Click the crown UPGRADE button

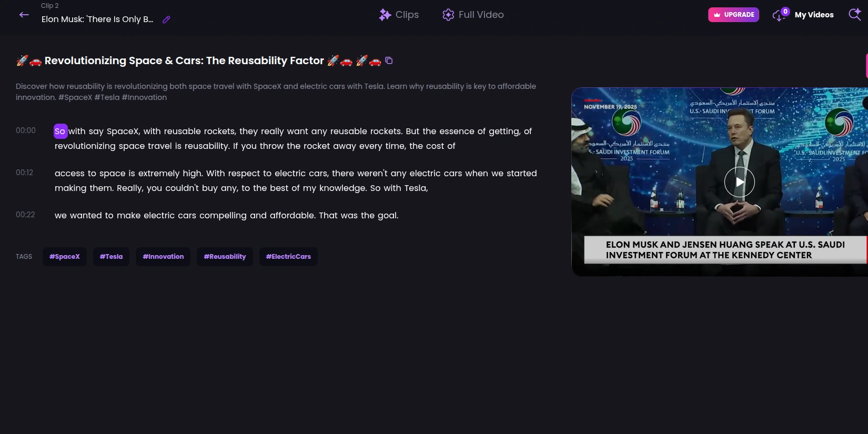733,15
